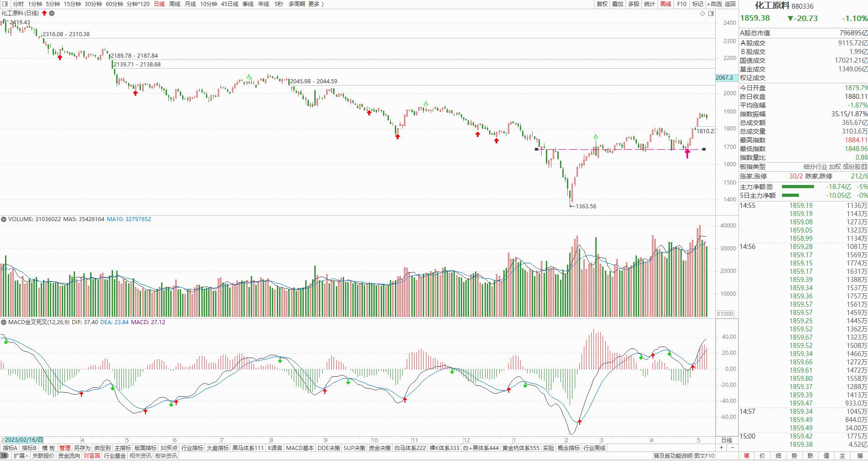Zoom in chart with the plus button
868x461 pixels.
tap(722, 447)
